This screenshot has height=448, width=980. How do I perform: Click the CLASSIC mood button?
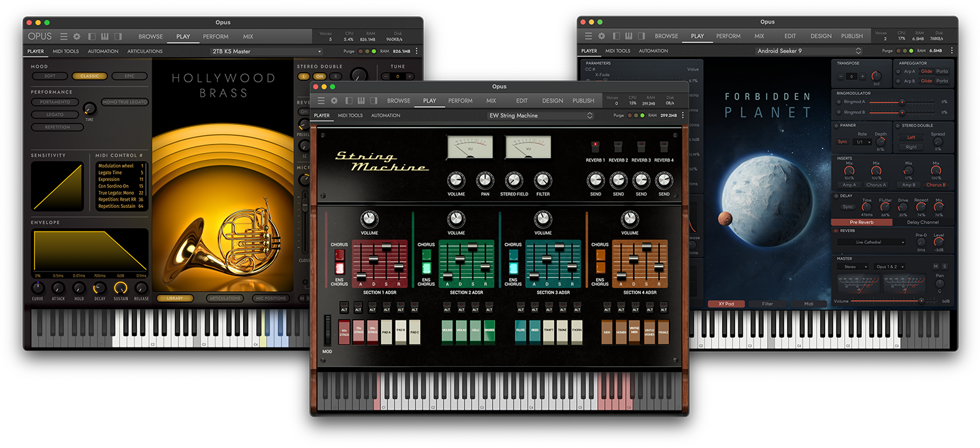coord(91,76)
